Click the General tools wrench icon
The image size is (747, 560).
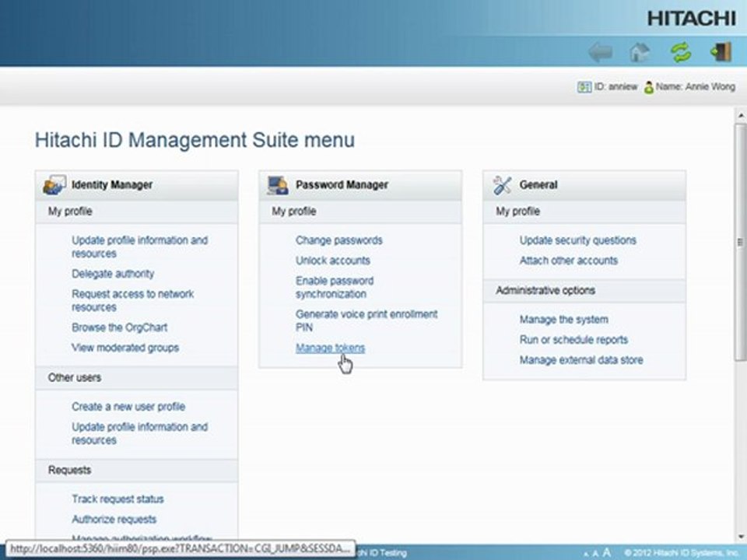[502, 185]
